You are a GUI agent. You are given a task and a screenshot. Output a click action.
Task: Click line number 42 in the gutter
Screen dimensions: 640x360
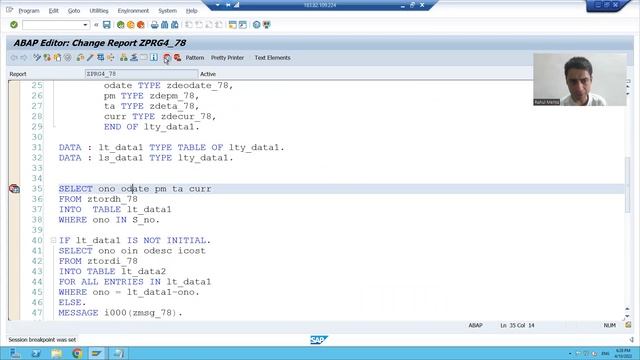pyautogui.click(x=37, y=261)
